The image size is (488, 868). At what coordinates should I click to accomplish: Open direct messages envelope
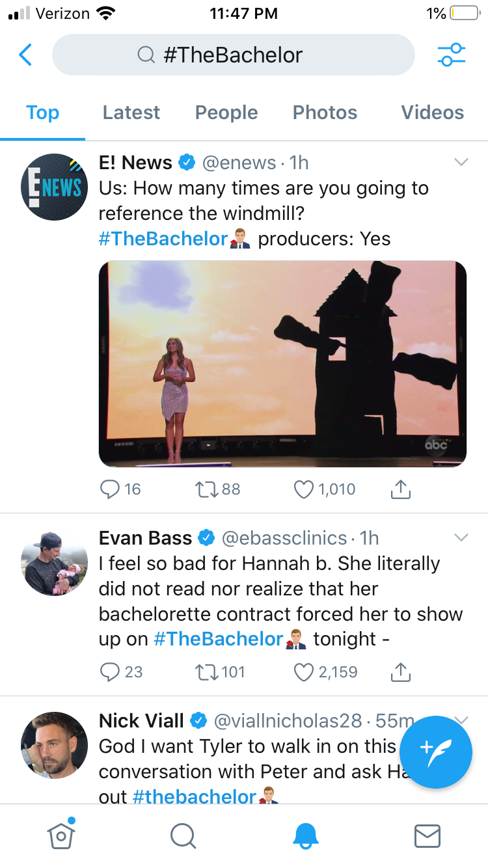pyautogui.click(x=427, y=835)
